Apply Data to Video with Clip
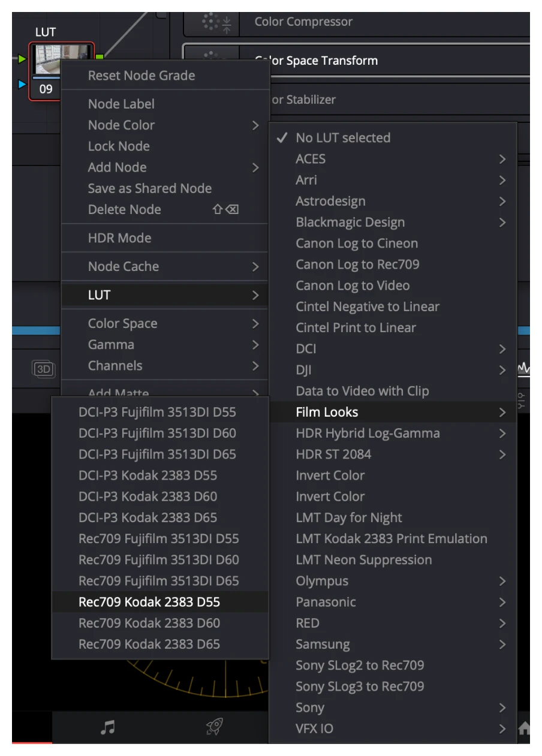The image size is (542, 756). 393,391
